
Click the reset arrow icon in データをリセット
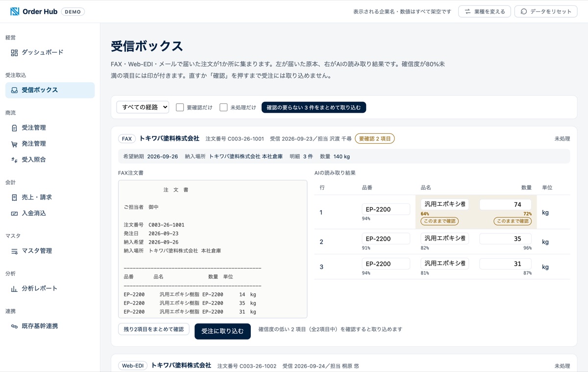[x=524, y=11]
